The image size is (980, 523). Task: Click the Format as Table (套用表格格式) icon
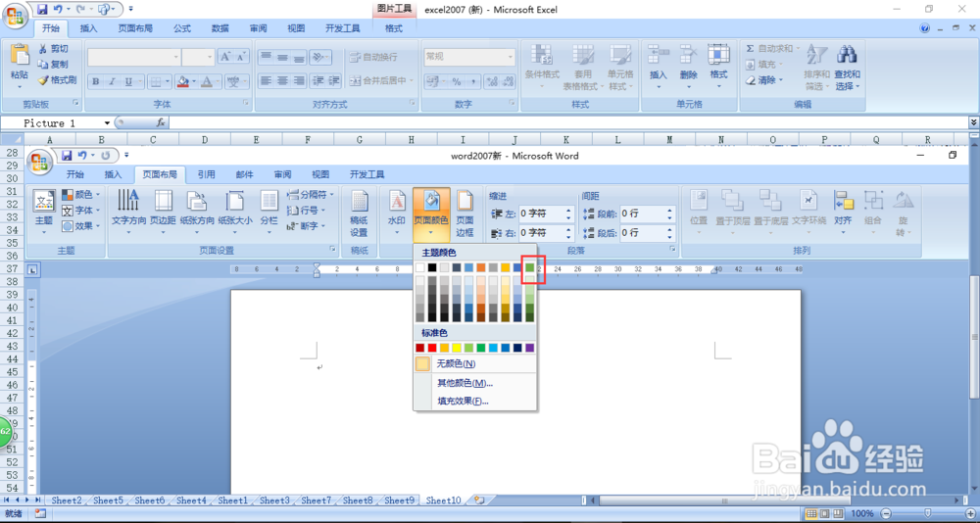[x=582, y=55]
